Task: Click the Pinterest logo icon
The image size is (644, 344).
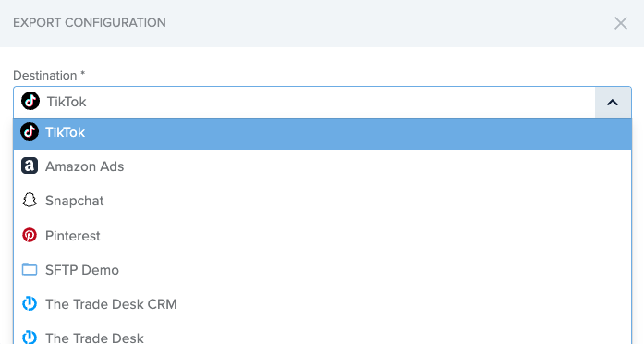Action: coord(30,235)
